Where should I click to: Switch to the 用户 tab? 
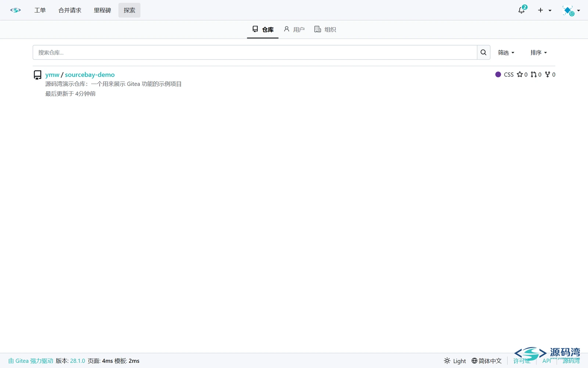click(294, 29)
